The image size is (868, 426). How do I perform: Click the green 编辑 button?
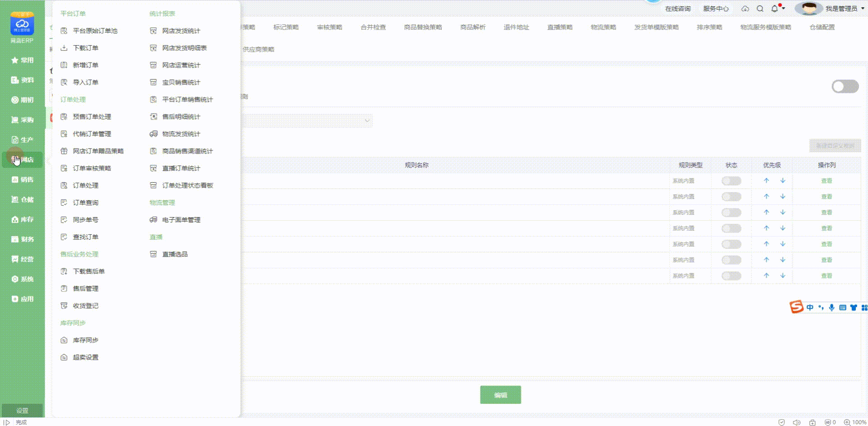pos(501,395)
